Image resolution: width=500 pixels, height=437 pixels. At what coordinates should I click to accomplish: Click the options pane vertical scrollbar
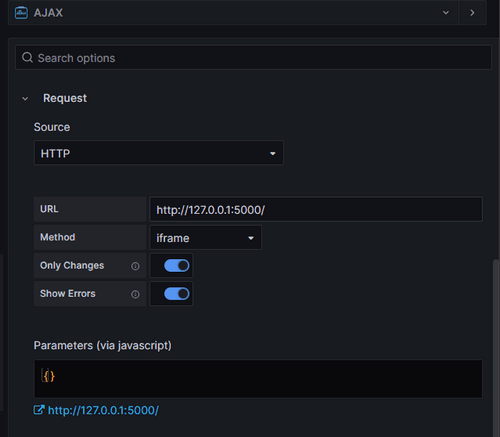click(496, 347)
